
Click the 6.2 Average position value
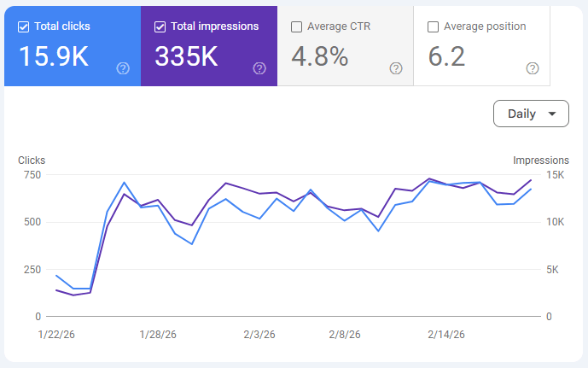[x=446, y=56]
